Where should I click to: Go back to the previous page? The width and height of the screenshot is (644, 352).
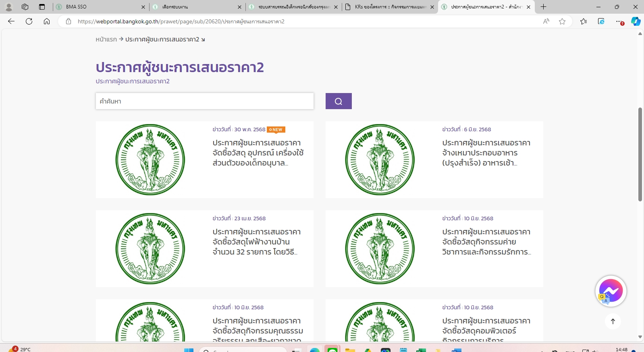(x=11, y=21)
